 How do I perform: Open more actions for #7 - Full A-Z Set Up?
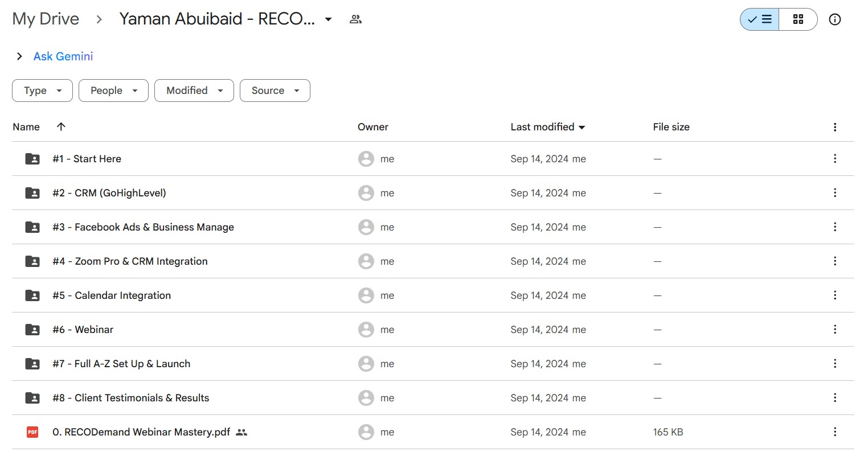pos(835,364)
